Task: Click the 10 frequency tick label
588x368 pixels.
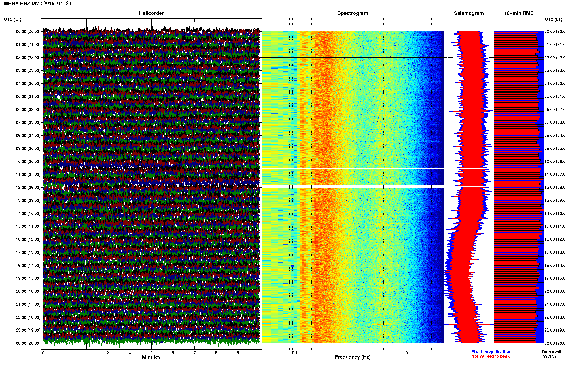Action: tap(405, 353)
